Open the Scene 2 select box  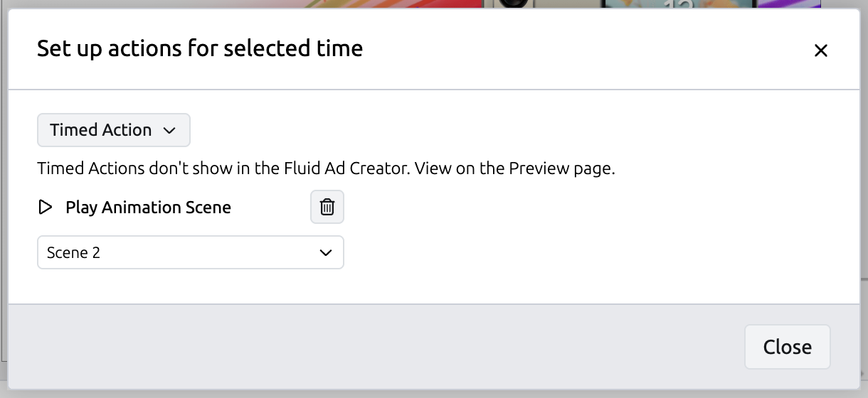[190, 252]
